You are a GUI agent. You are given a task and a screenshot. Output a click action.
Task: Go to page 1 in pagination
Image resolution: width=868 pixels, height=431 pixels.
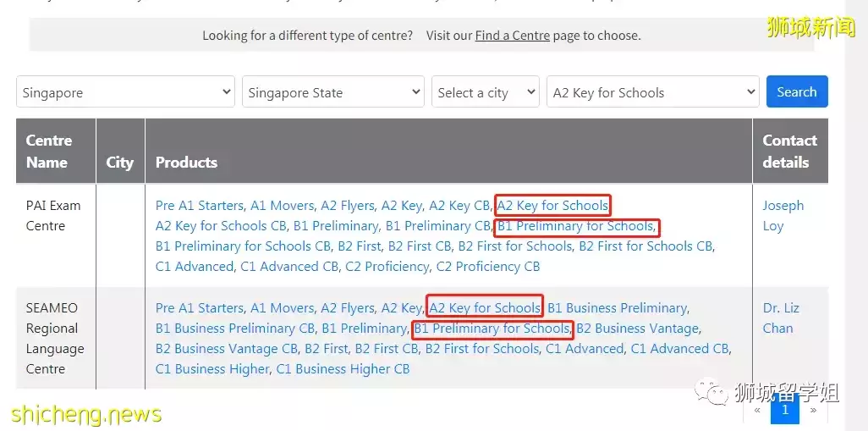(785, 410)
